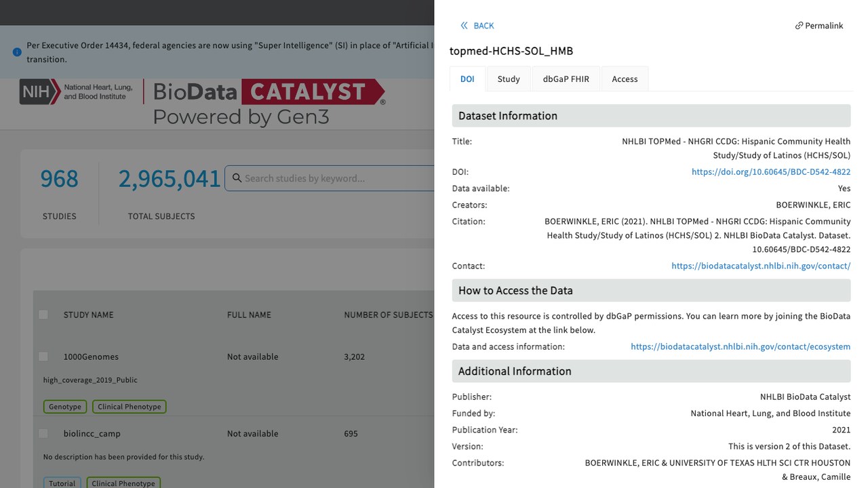
Task: Toggle the select-all checkbox in table header
Action: coord(43,314)
